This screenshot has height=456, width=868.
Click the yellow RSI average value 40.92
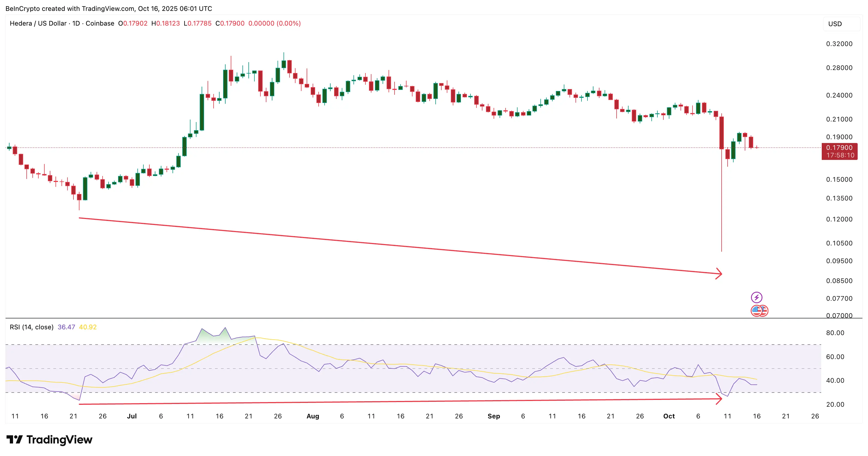[87, 327]
